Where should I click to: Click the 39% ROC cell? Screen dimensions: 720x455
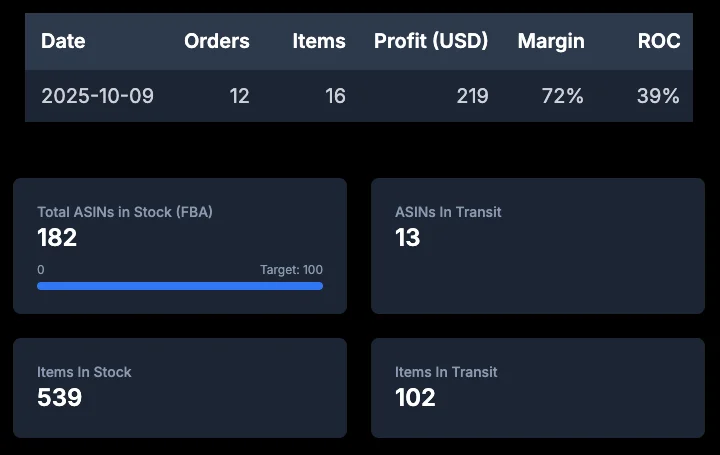coord(658,96)
